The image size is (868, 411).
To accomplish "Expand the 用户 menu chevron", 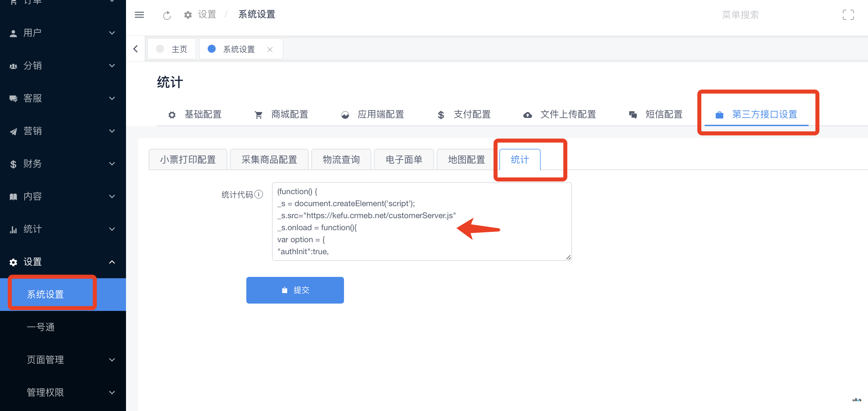I will pyautogui.click(x=112, y=33).
